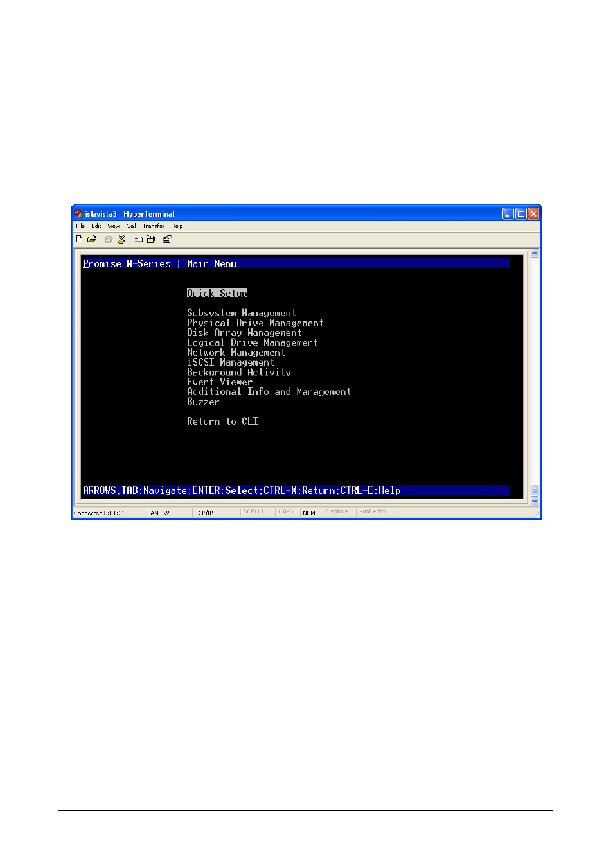Image resolution: width=613 pixels, height=868 pixels.
Task: Open the View menu
Action: [114, 226]
